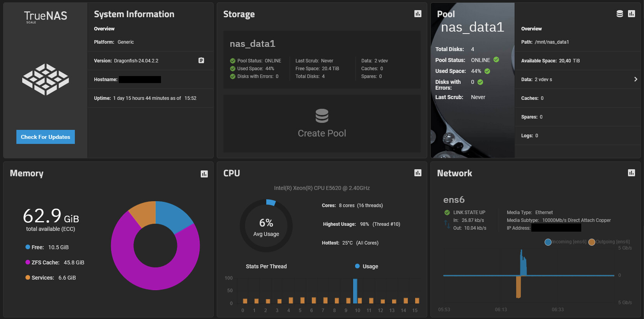The height and width of the screenshot is (319, 644).
Task: Toggle the CPU Usage legend marker
Action: (x=357, y=266)
